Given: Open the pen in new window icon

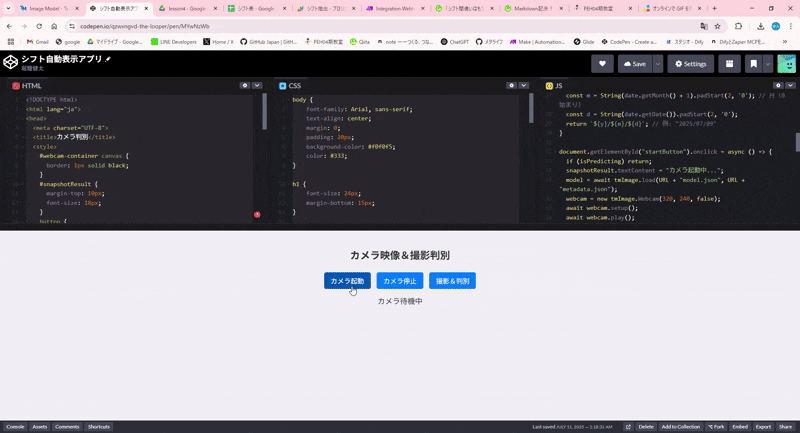Looking at the screenshot, I should tap(628, 427).
